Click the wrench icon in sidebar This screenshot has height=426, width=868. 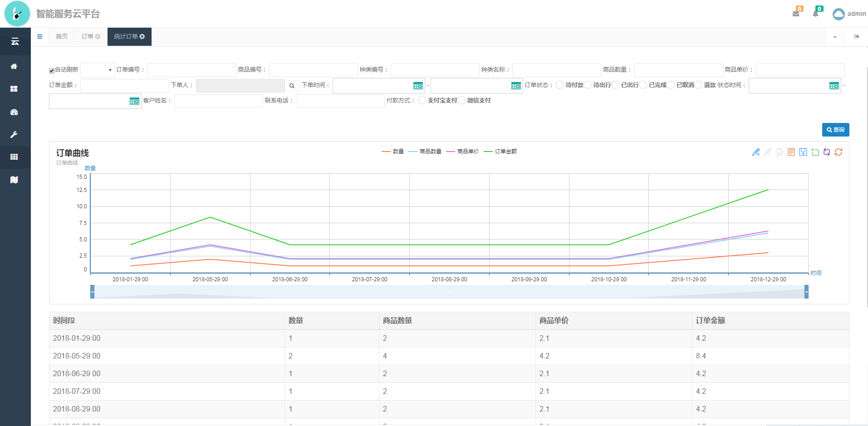coord(14,135)
